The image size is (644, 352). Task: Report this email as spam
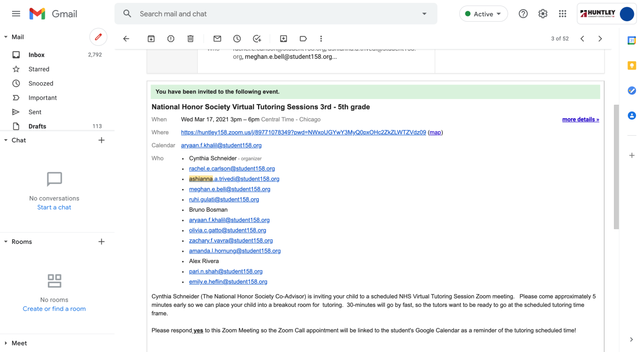[171, 39]
